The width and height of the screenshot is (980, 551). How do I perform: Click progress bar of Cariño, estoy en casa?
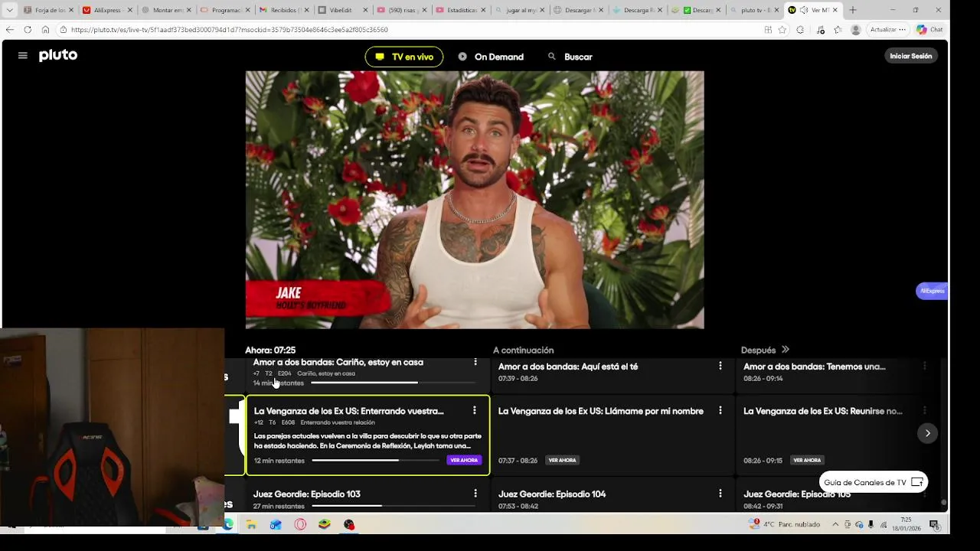392,383
